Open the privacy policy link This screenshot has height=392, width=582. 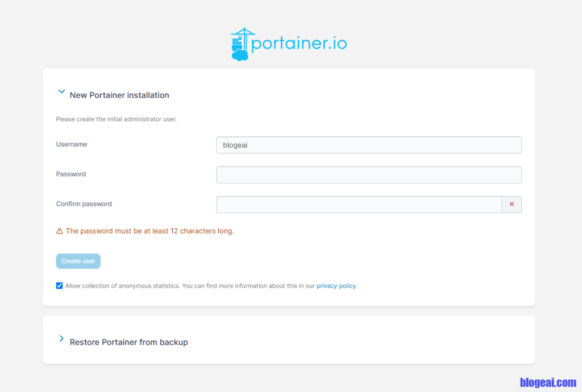tap(336, 286)
